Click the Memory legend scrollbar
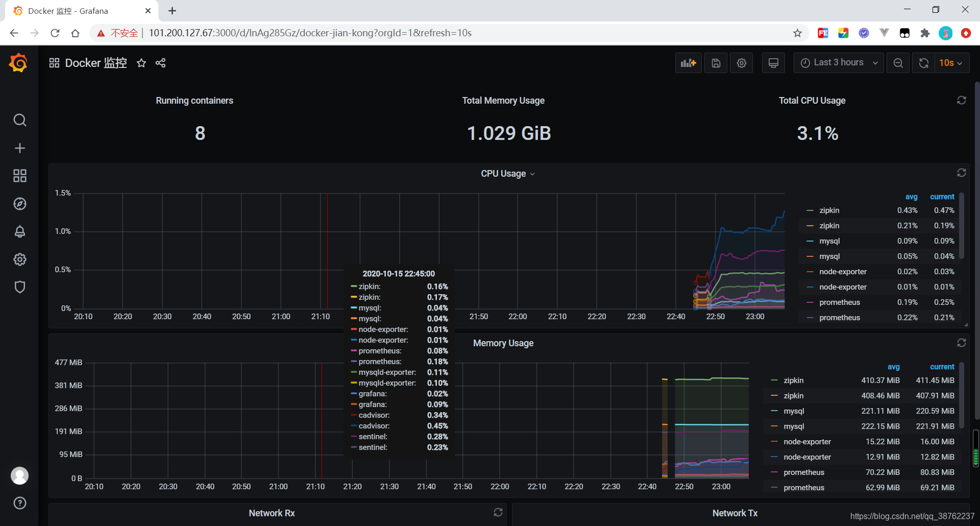 point(962,396)
